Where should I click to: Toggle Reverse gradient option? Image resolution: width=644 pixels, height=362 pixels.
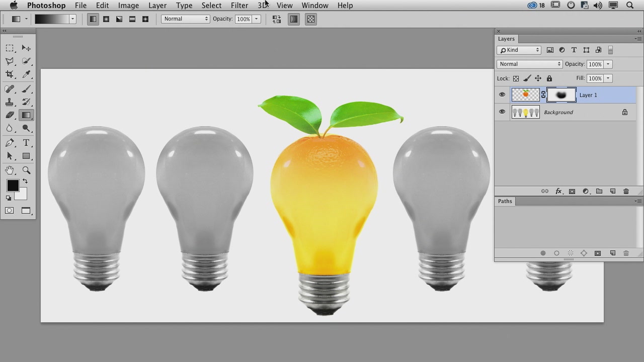[x=277, y=19]
